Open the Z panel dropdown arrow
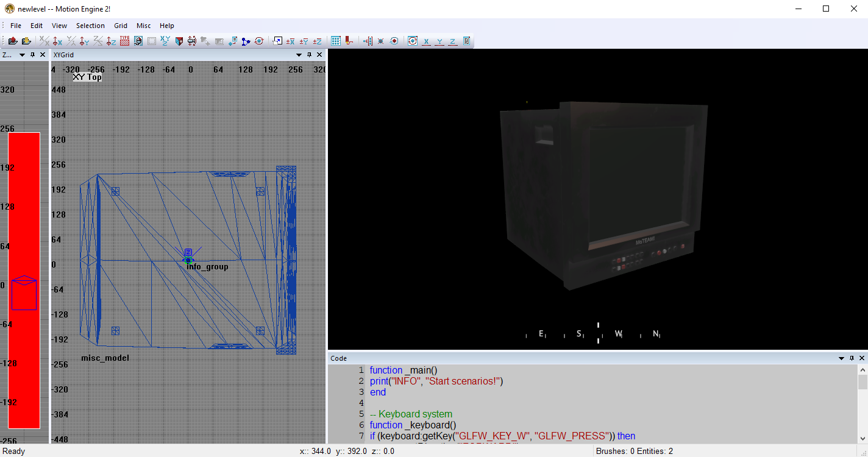 (x=22, y=55)
